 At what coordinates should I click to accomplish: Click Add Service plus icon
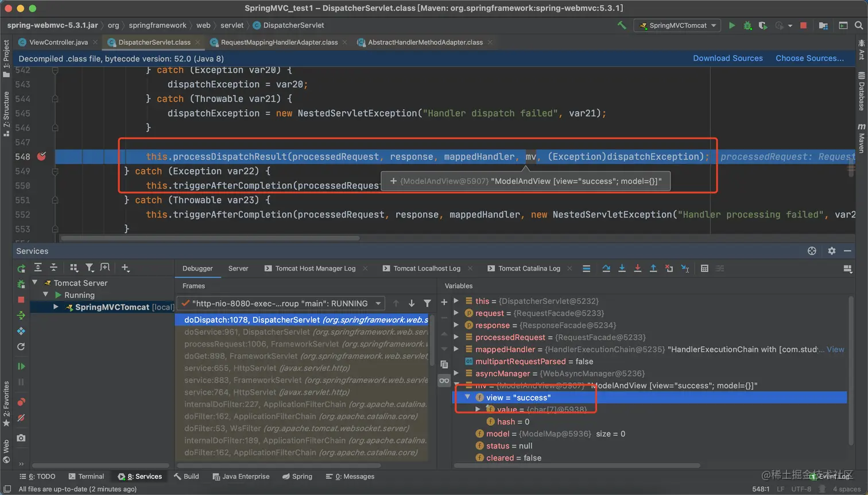(x=125, y=267)
